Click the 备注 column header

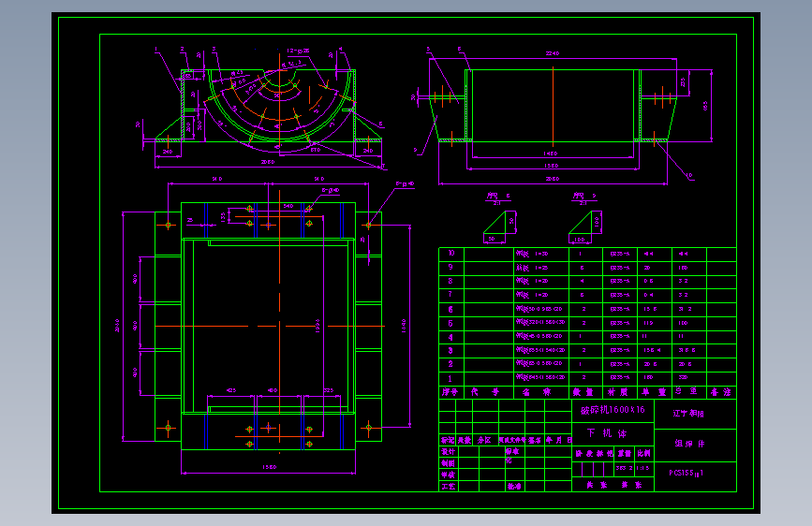pos(720,392)
